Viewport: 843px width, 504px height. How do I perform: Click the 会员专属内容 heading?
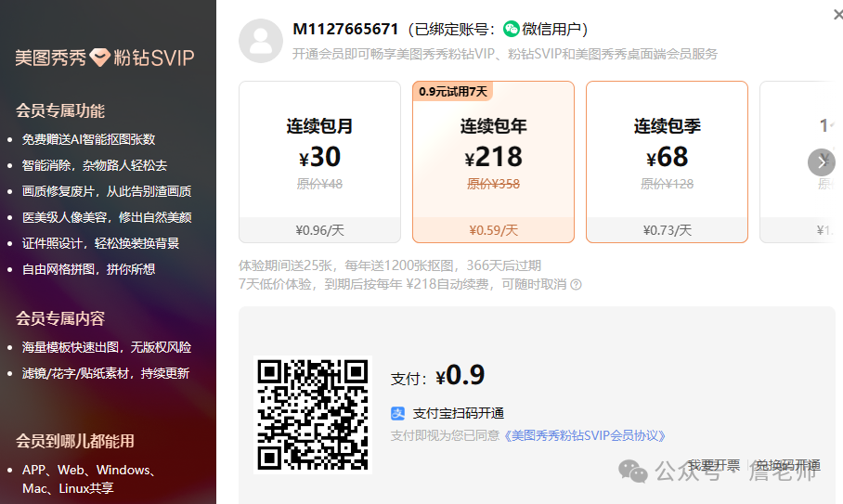[x=60, y=318]
